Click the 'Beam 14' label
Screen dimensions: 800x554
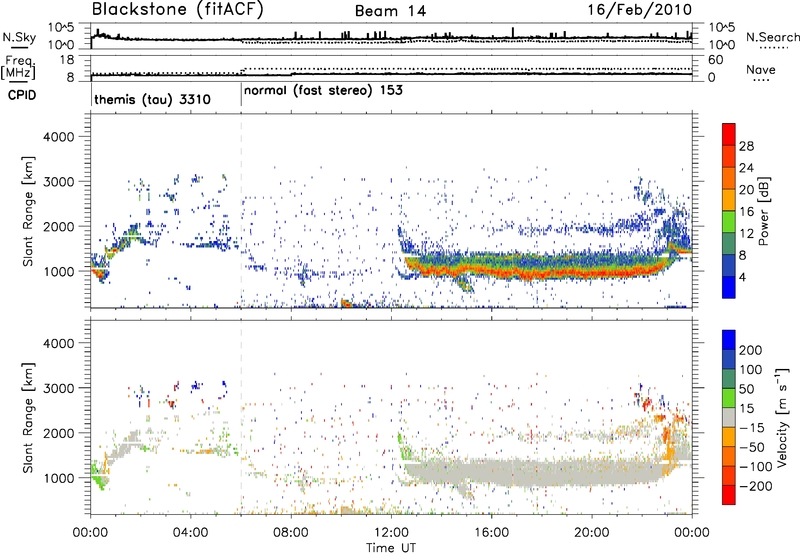click(390, 11)
